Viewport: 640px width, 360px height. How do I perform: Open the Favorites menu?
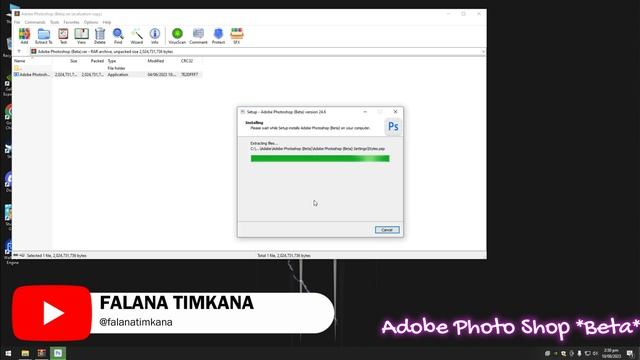[x=71, y=22]
